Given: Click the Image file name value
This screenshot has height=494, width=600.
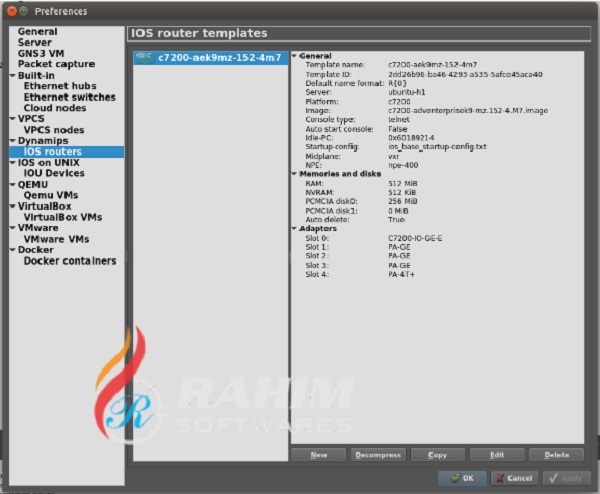Looking at the screenshot, I should point(468,111).
